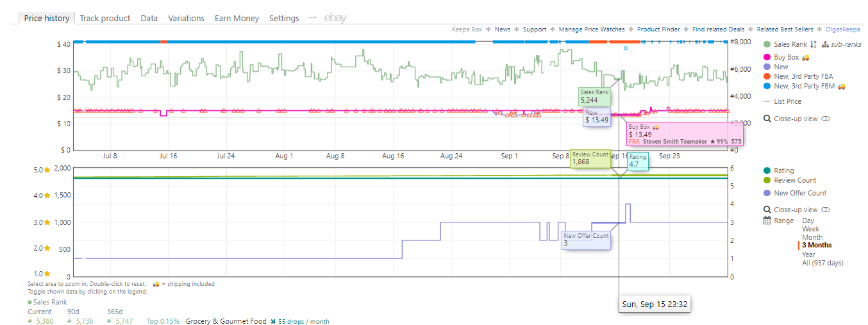The height and width of the screenshot is (325, 868).
Task: Toggle the New price series in legend
Action: click(x=776, y=67)
